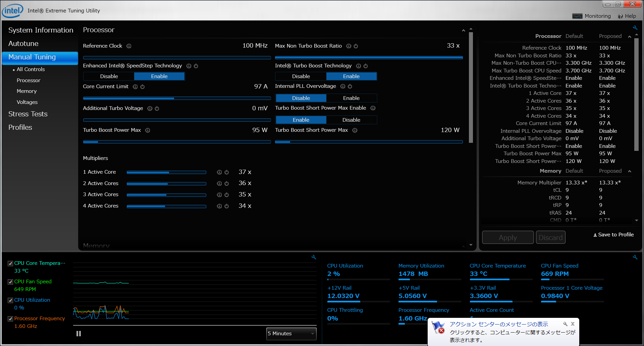Screen dimensions: 644x346
Task: Open the wrench settings above the summary panel
Action: point(635,28)
